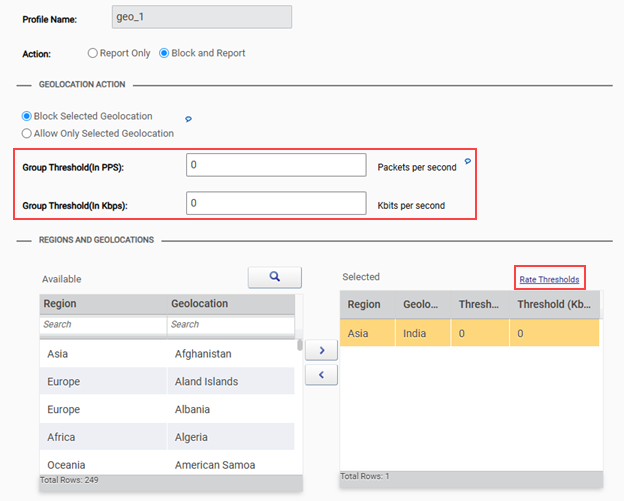
Task: Click the left arrow to remove geolocation
Action: [x=321, y=375]
